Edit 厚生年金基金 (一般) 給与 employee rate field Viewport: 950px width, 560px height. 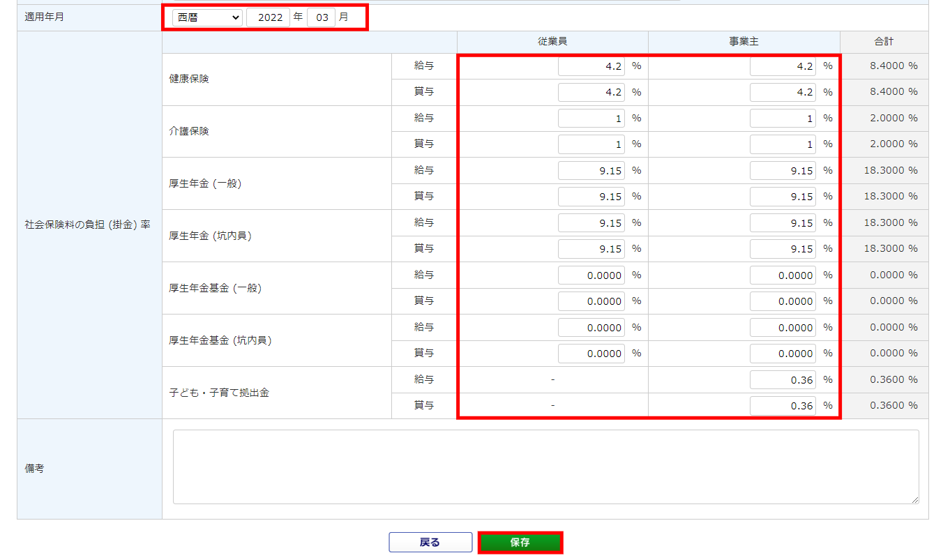click(x=591, y=275)
